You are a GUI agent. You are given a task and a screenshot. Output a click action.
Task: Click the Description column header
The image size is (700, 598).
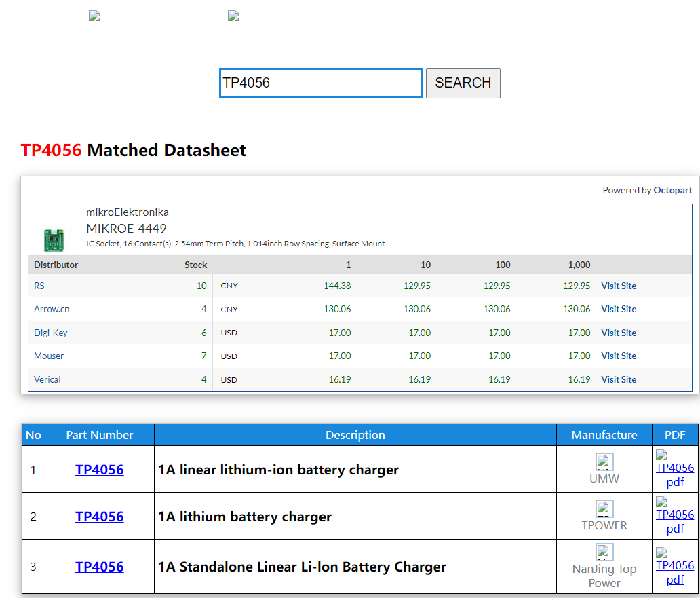pos(355,435)
